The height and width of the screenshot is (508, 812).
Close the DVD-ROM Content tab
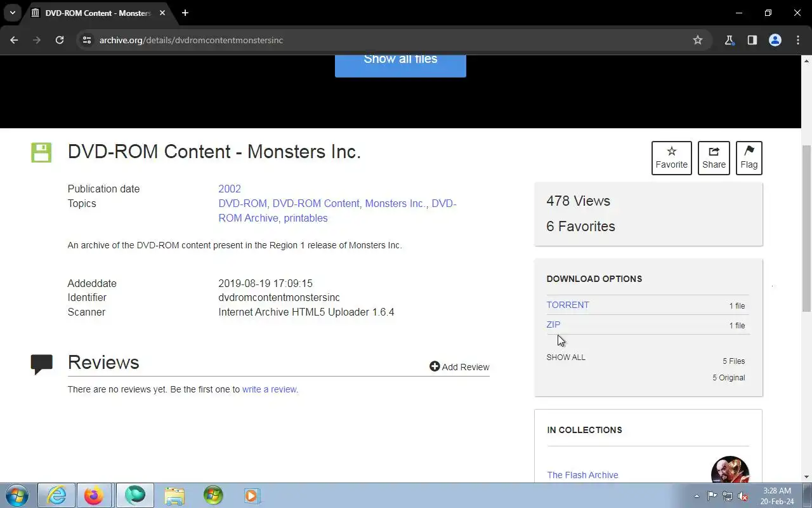point(163,13)
